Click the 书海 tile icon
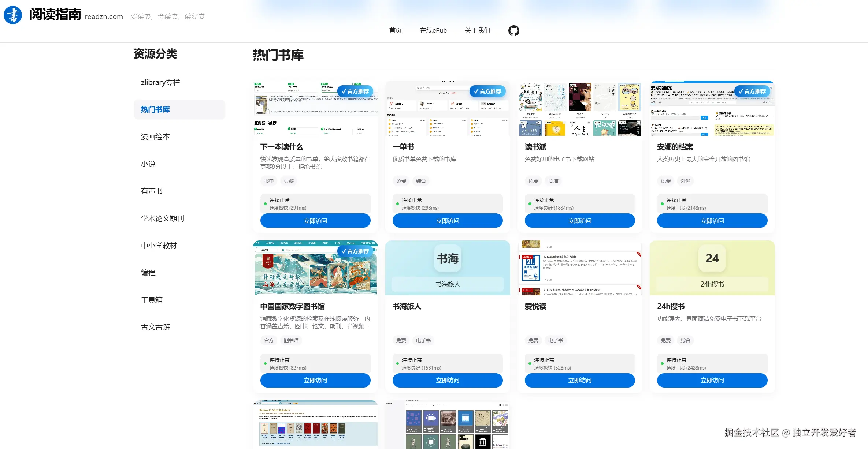This screenshot has width=868, height=449. click(x=448, y=258)
